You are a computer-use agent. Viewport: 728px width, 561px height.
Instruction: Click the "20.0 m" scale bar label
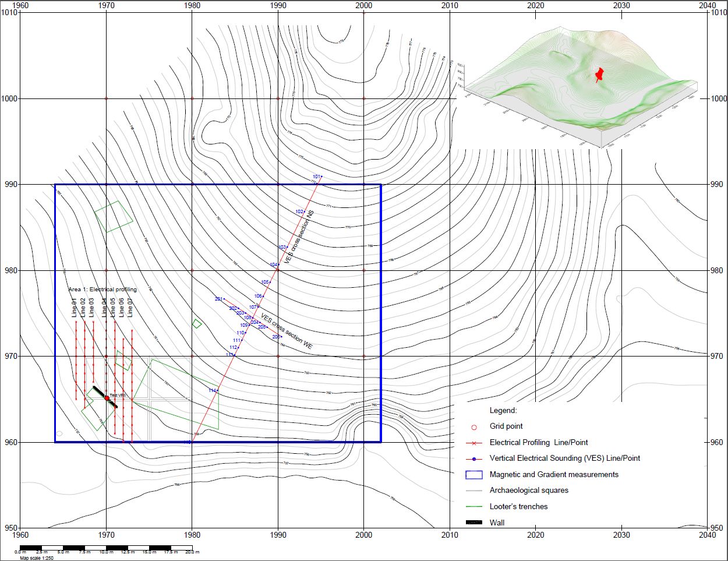(192, 552)
